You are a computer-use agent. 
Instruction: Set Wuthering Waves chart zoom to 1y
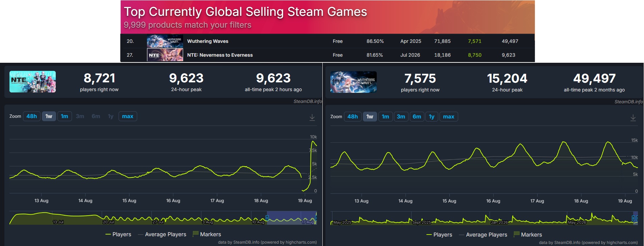tap(432, 117)
